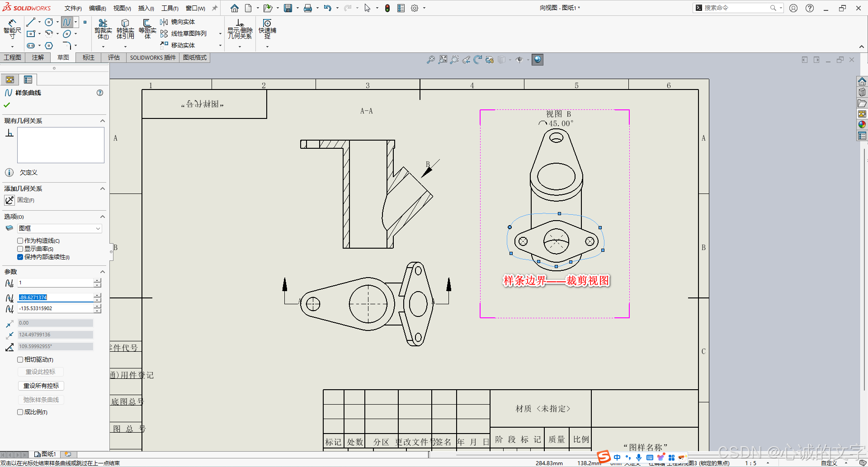Click Trim Entities (剪裁实体) tool
The width and height of the screenshot is (868, 467).
coord(103,29)
